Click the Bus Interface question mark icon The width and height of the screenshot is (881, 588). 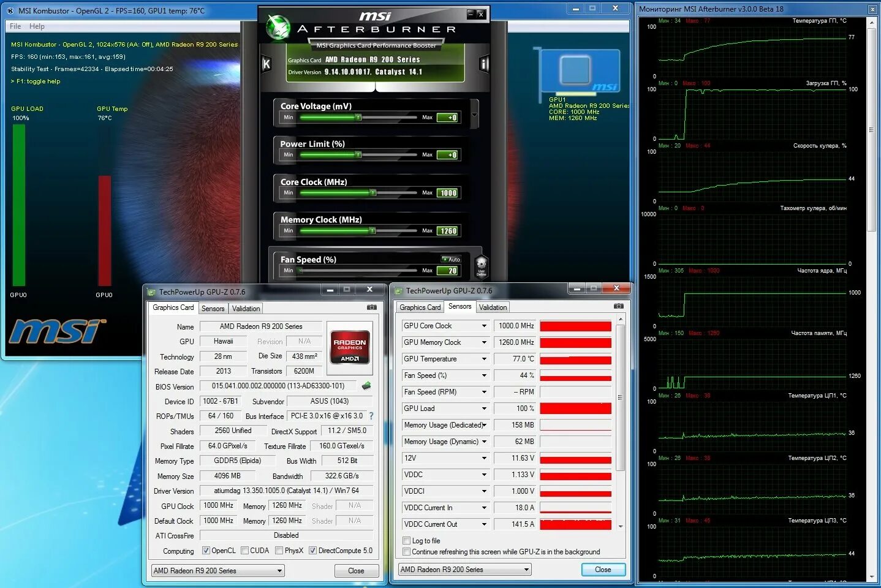pyautogui.click(x=371, y=416)
